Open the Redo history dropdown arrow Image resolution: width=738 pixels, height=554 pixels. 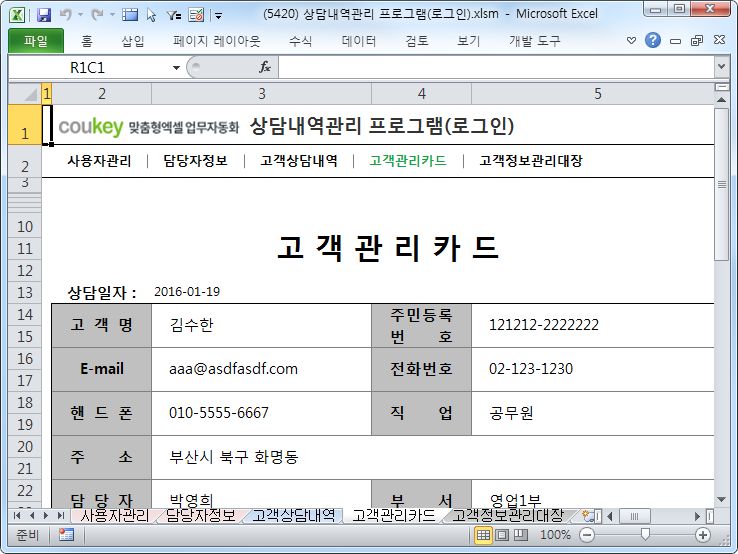112,15
